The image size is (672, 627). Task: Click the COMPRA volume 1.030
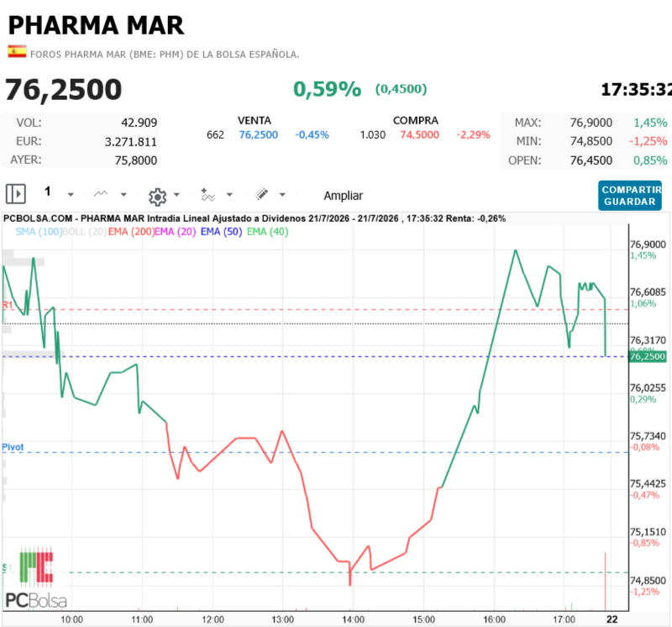372,135
